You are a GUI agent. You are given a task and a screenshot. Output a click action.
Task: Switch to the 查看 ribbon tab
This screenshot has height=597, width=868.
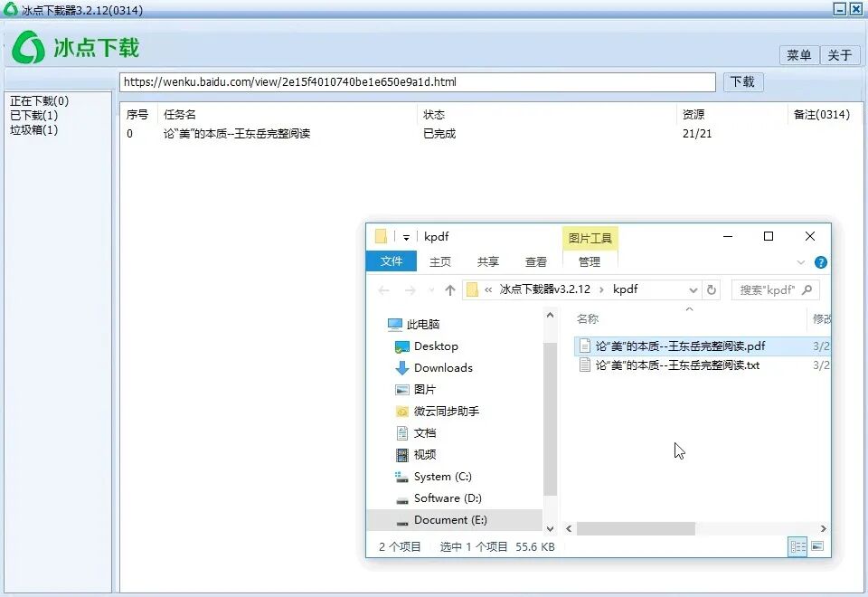(535, 261)
